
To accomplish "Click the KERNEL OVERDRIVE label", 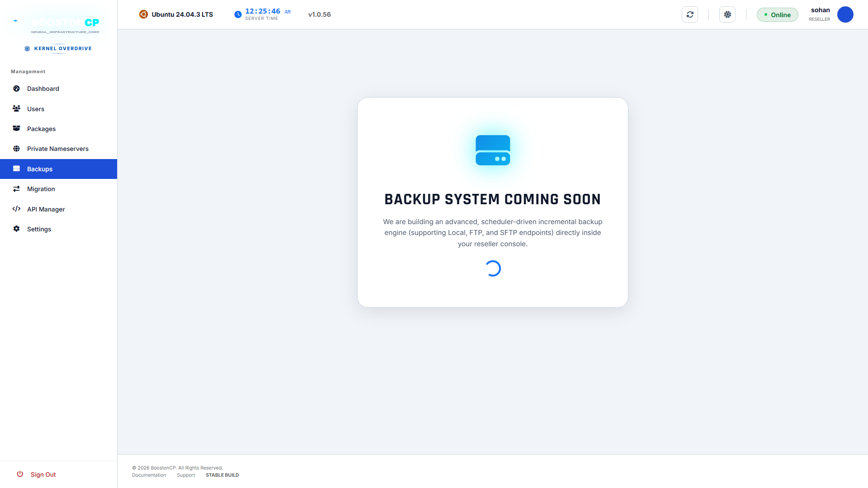I will pyautogui.click(x=63, y=48).
